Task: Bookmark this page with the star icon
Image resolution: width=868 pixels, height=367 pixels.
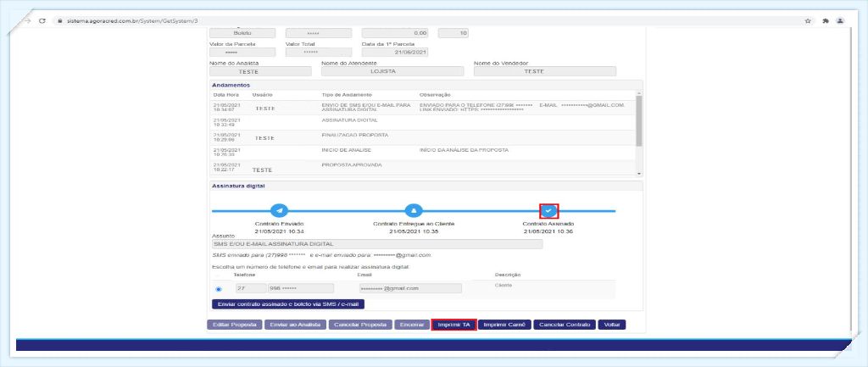Action: coord(808,21)
